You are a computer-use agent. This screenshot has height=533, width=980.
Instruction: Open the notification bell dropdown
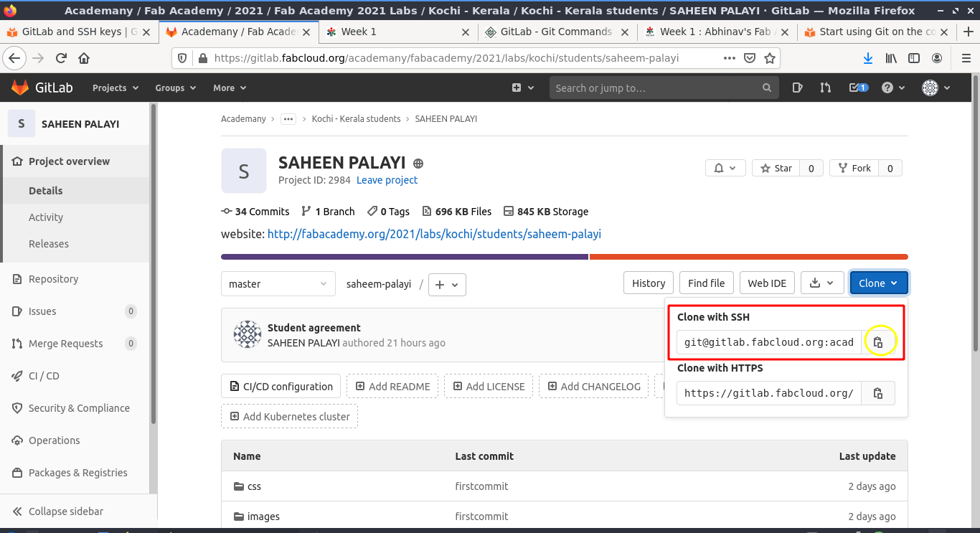point(725,168)
